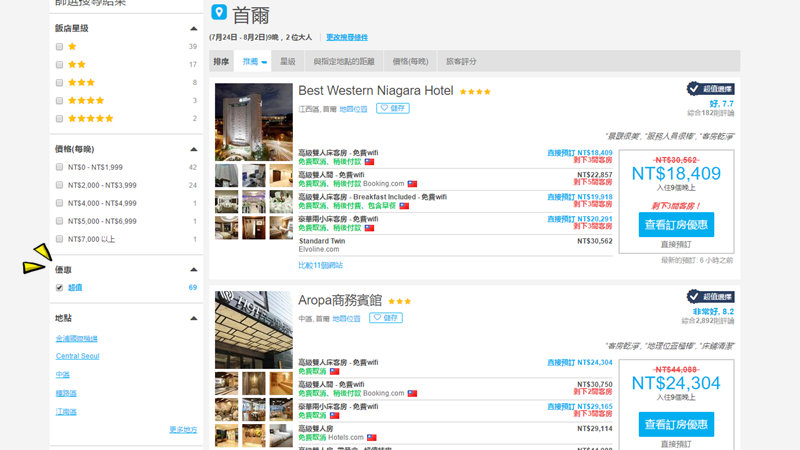Screen dimensions: 800x450
Task: Open the Best Western Niagara Hotel title
Action: (x=376, y=91)
